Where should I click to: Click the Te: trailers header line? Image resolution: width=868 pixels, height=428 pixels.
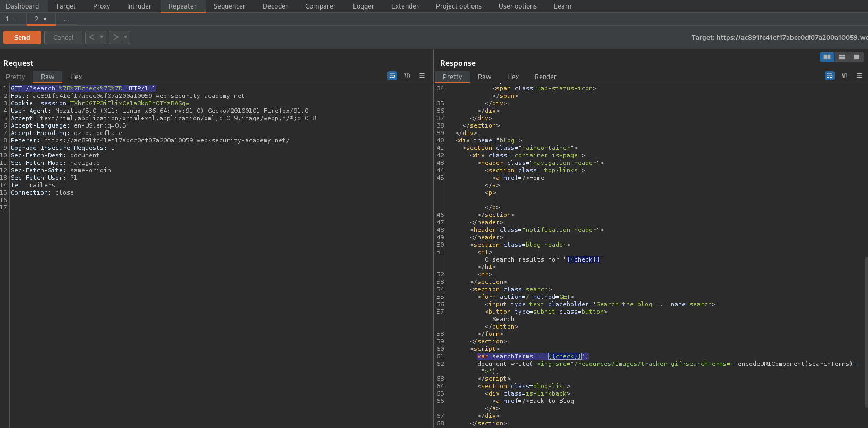pyautogui.click(x=33, y=186)
